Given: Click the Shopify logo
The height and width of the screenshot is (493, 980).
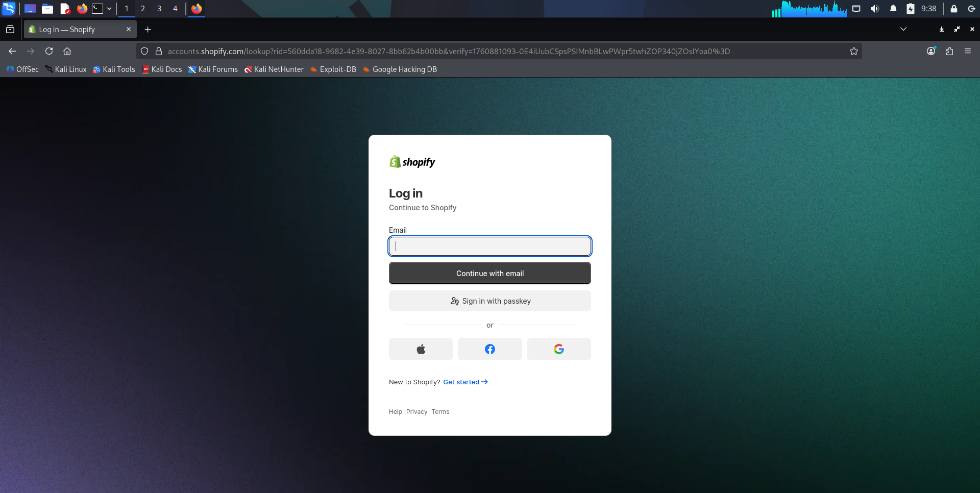Looking at the screenshot, I should [x=412, y=162].
